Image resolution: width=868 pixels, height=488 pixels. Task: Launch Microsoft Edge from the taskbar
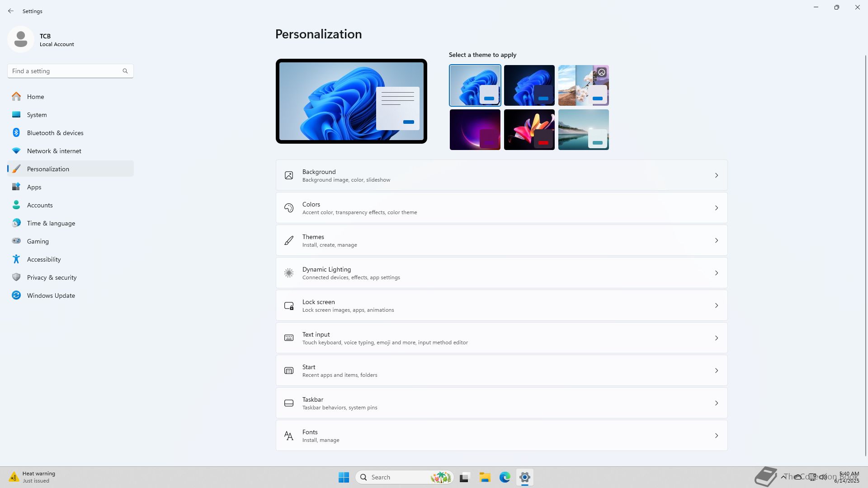pos(505,477)
